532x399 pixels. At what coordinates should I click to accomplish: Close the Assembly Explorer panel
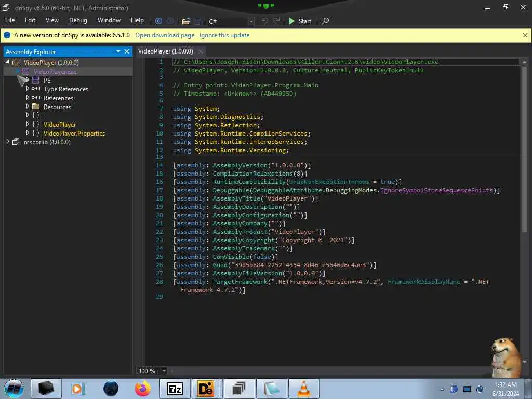pyautogui.click(x=127, y=51)
